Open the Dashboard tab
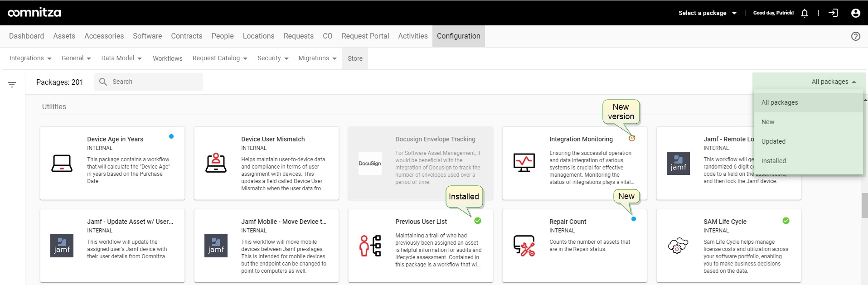This screenshot has height=285, width=868. point(26,36)
